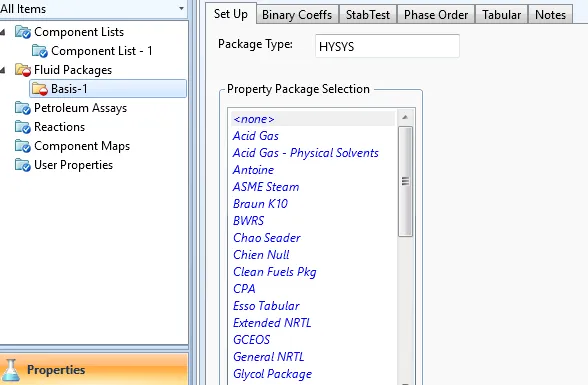
Task: Click the Component Lists folder icon
Action: point(23,32)
